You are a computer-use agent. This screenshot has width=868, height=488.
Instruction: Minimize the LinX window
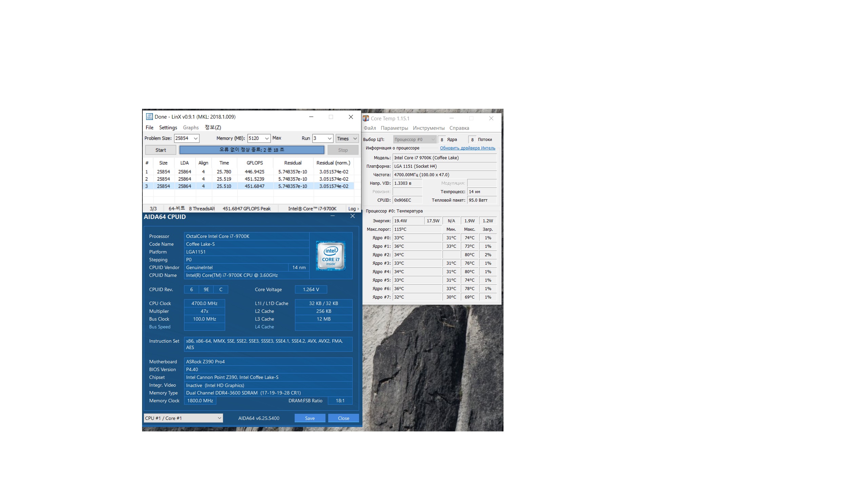point(311,117)
